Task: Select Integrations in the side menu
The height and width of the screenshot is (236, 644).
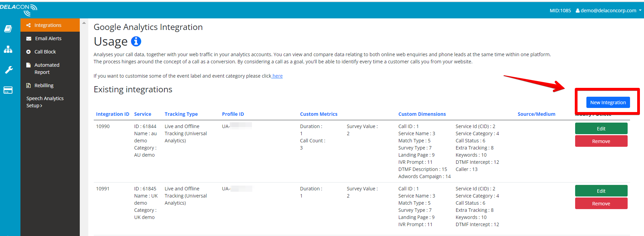Action: [x=50, y=25]
